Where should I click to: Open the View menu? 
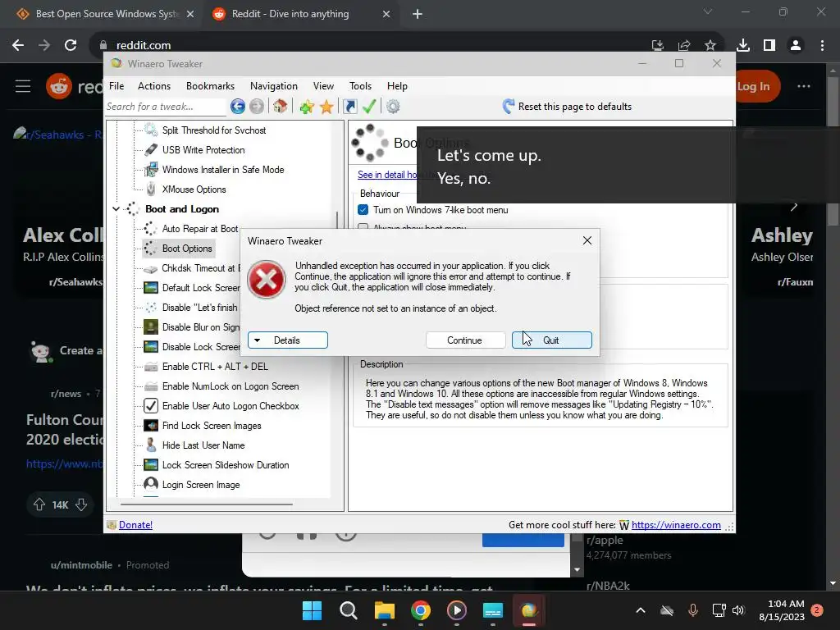click(323, 85)
